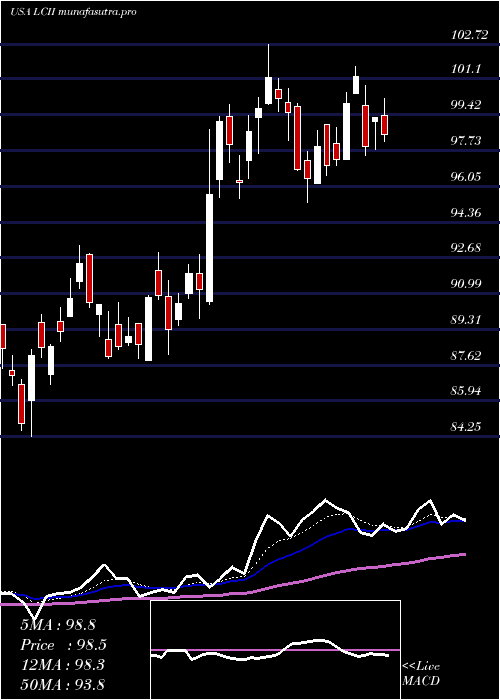Click the 'USA LCH munafasutra.pro' chart title
The height and width of the screenshot is (700, 500).
[x=73, y=12]
